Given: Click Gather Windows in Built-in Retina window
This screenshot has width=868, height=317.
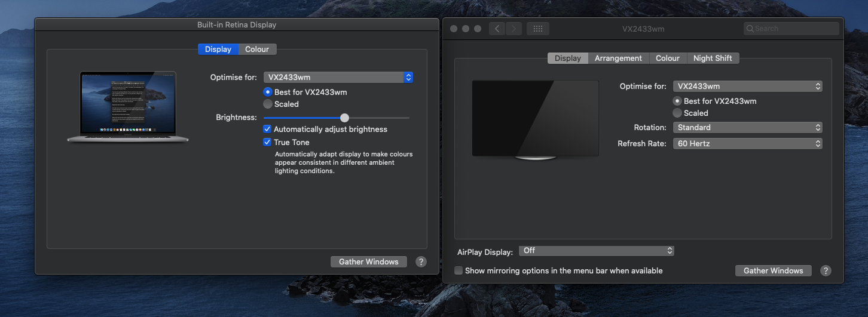Looking at the screenshot, I should pos(369,261).
